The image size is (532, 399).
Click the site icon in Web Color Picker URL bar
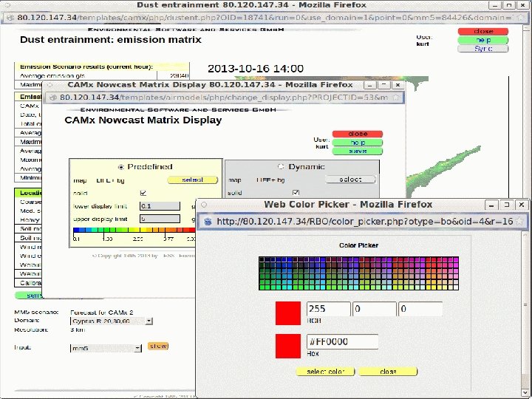click(208, 222)
